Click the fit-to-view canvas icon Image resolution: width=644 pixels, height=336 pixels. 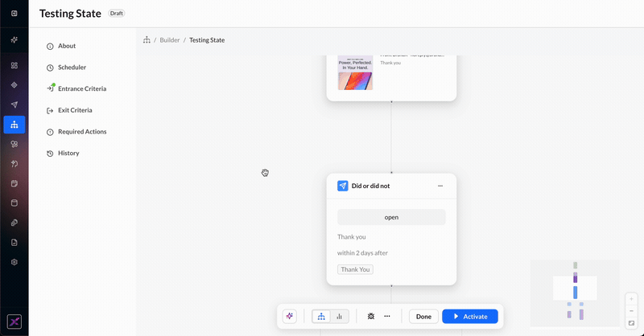[631, 323]
